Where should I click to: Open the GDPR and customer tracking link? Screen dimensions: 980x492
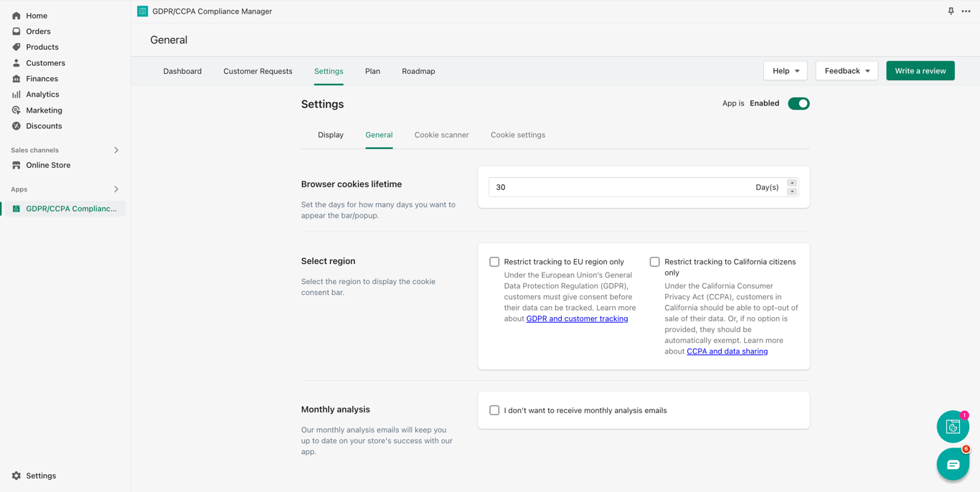point(577,319)
